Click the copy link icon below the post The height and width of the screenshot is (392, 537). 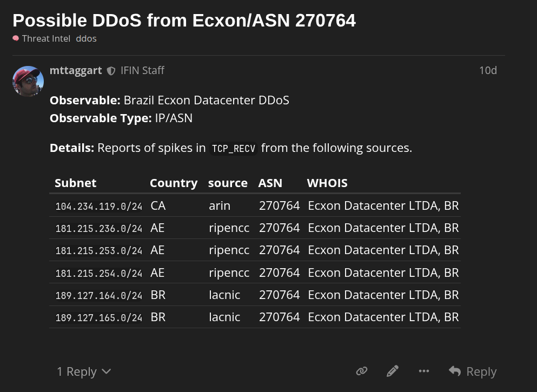coord(362,371)
